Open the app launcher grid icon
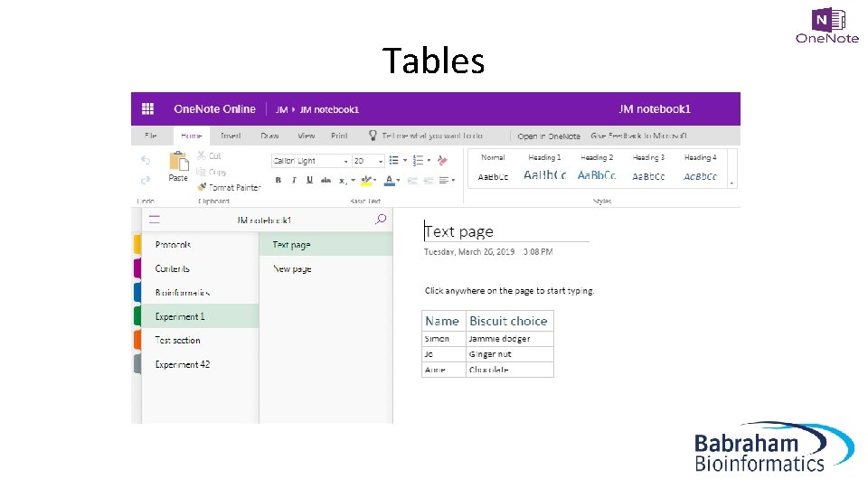Screen dimensions: 868x488 pyautogui.click(x=147, y=109)
